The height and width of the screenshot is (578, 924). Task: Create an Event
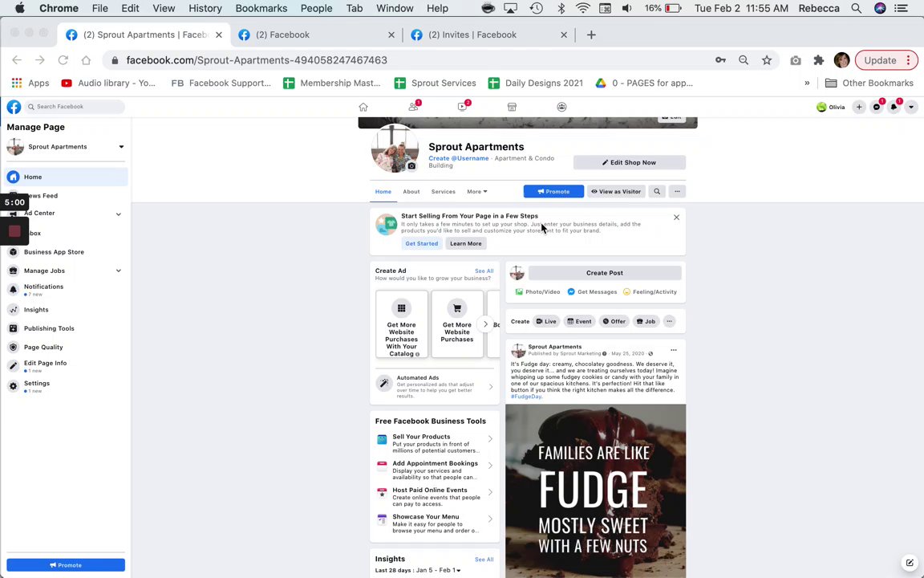pyautogui.click(x=578, y=321)
